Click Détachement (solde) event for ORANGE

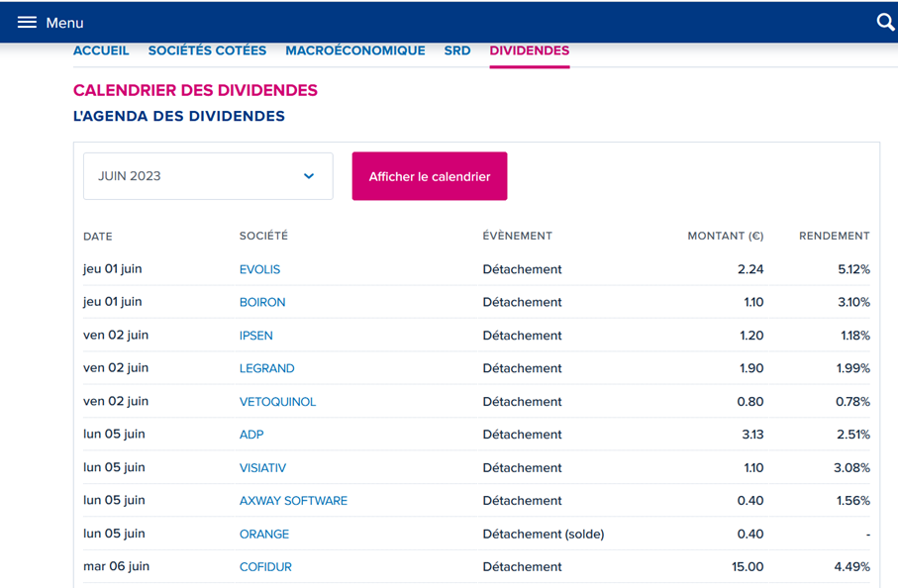pyautogui.click(x=544, y=535)
